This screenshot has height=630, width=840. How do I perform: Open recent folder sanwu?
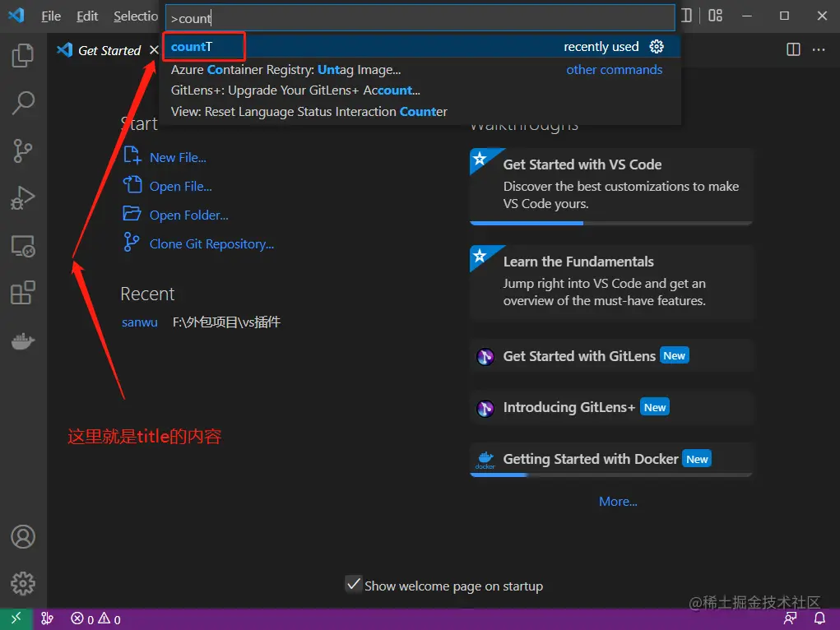139,322
